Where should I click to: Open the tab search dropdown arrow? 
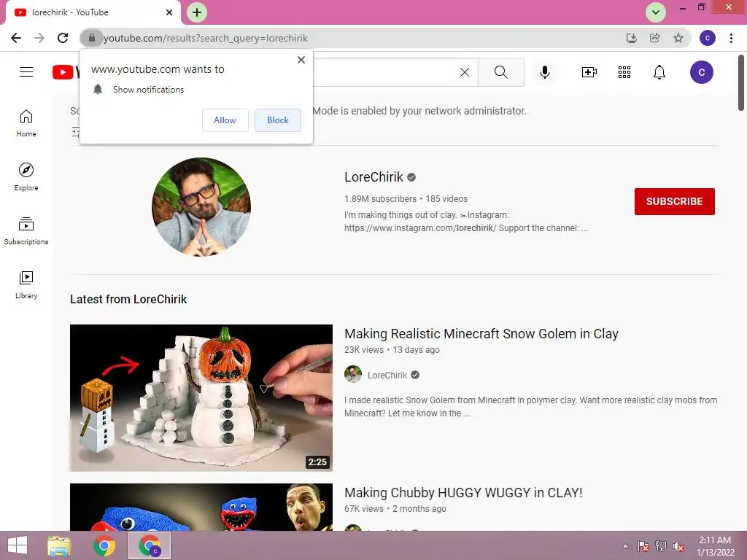pos(656,12)
